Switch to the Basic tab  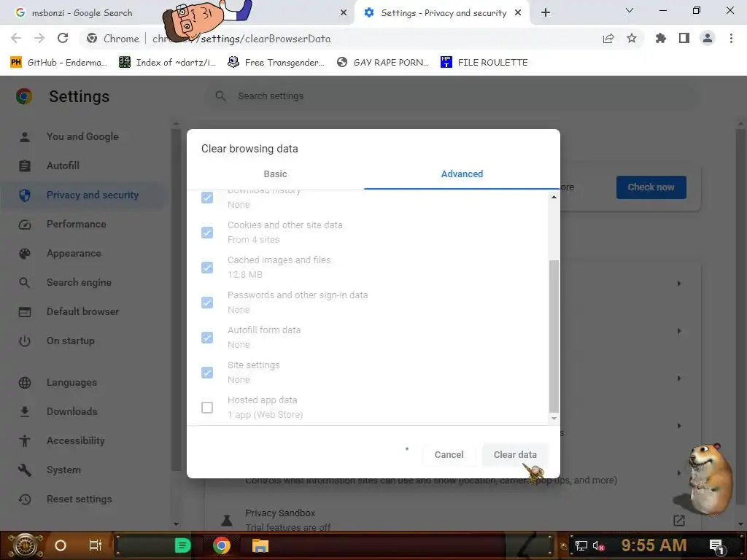point(275,174)
